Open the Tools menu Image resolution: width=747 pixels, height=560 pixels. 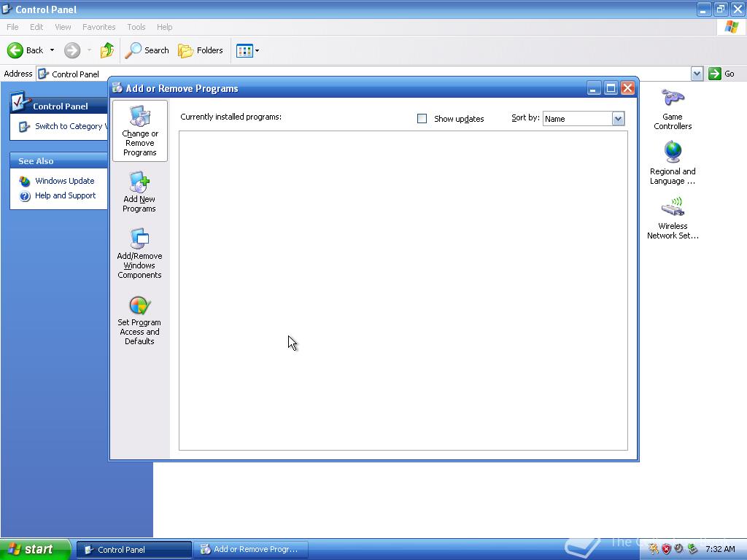coord(136,27)
